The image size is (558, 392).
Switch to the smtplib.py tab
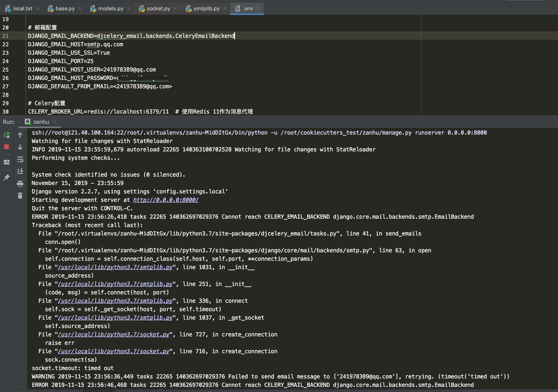(206, 8)
